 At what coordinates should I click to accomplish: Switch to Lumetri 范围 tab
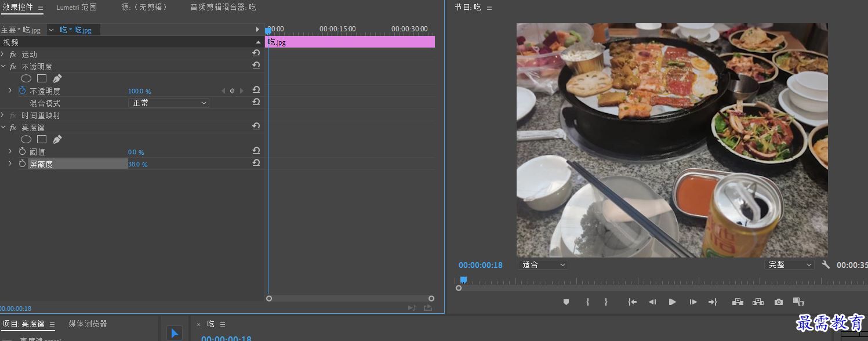[77, 8]
